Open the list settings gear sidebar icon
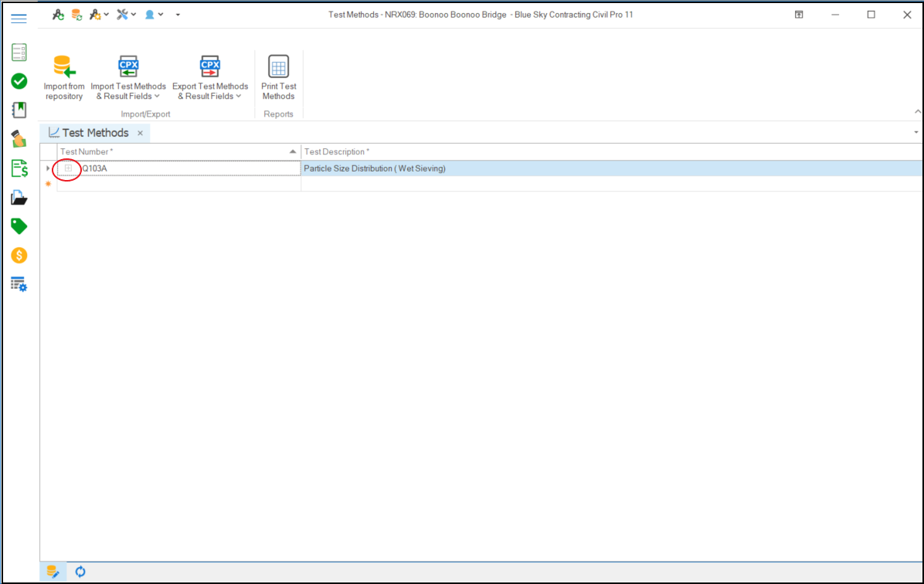Screen dimensions: 924x584 coord(19,284)
